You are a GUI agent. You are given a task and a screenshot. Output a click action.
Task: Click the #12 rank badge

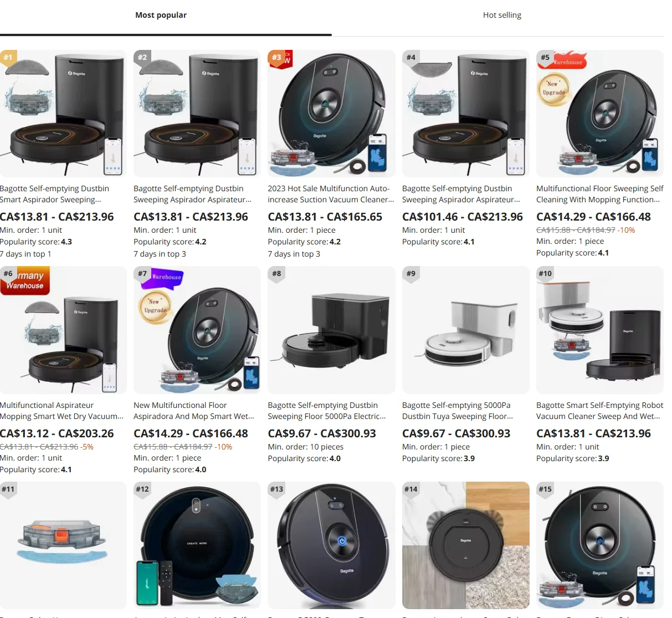pos(142,489)
